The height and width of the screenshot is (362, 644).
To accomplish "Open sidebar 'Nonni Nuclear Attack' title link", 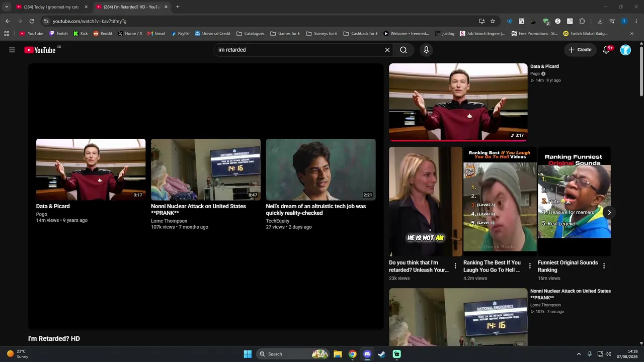I will point(571,294).
